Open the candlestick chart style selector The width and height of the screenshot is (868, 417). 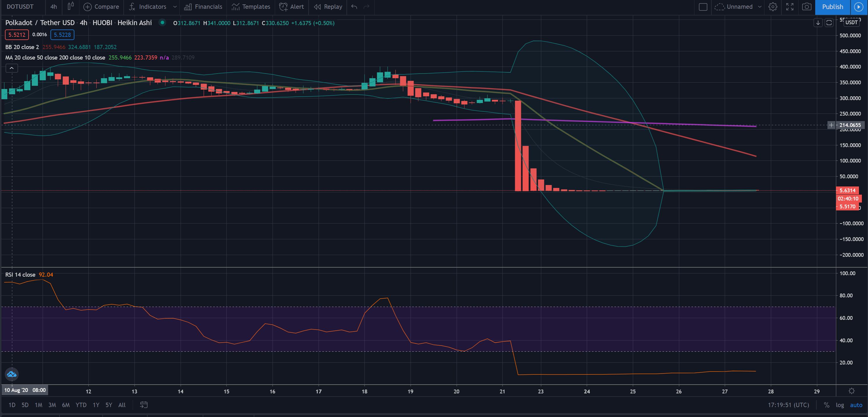[x=70, y=6]
